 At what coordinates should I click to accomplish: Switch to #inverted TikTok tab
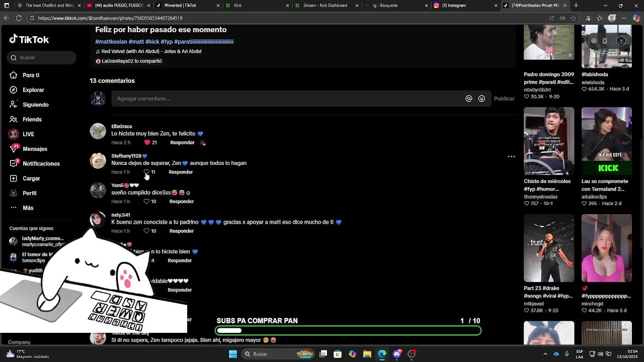[188, 6]
